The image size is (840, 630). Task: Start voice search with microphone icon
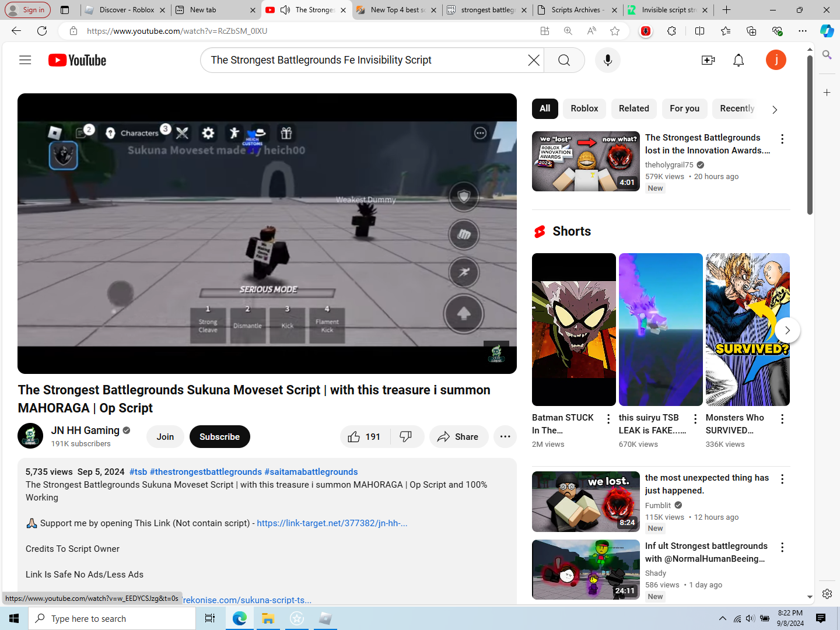coord(607,60)
